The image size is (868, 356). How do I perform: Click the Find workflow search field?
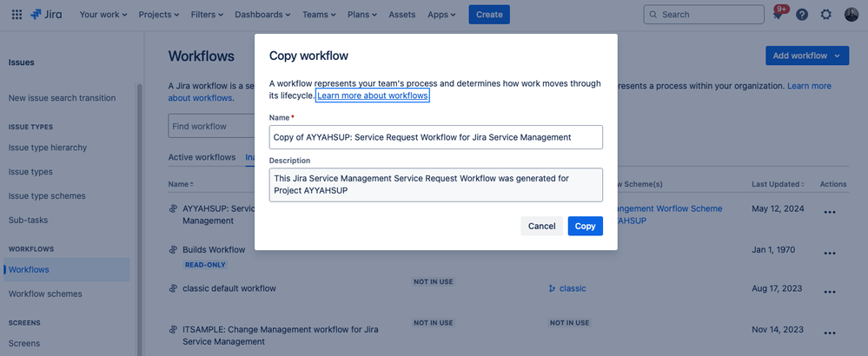point(211,126)
